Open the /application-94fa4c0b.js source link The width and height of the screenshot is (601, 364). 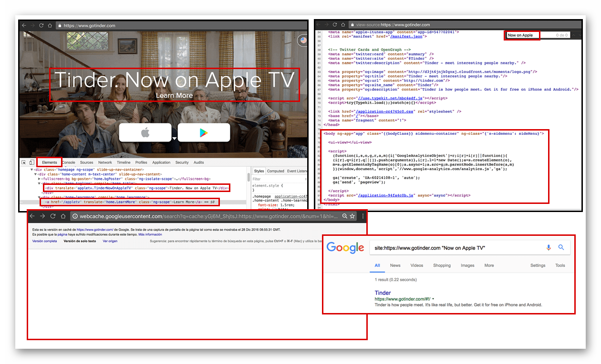click(387, 195)
